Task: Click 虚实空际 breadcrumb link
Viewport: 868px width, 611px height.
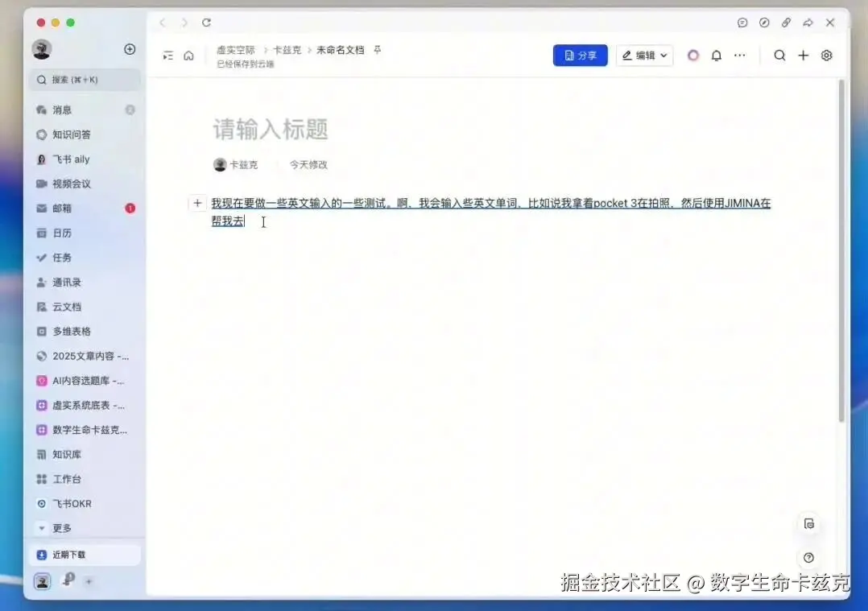Action: 235,50
